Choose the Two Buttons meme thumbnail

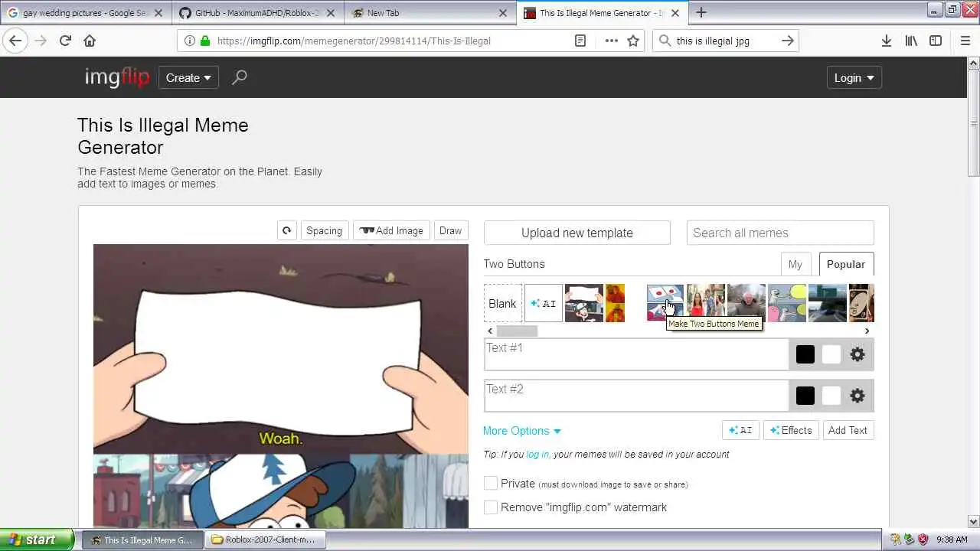coord(665,303)
